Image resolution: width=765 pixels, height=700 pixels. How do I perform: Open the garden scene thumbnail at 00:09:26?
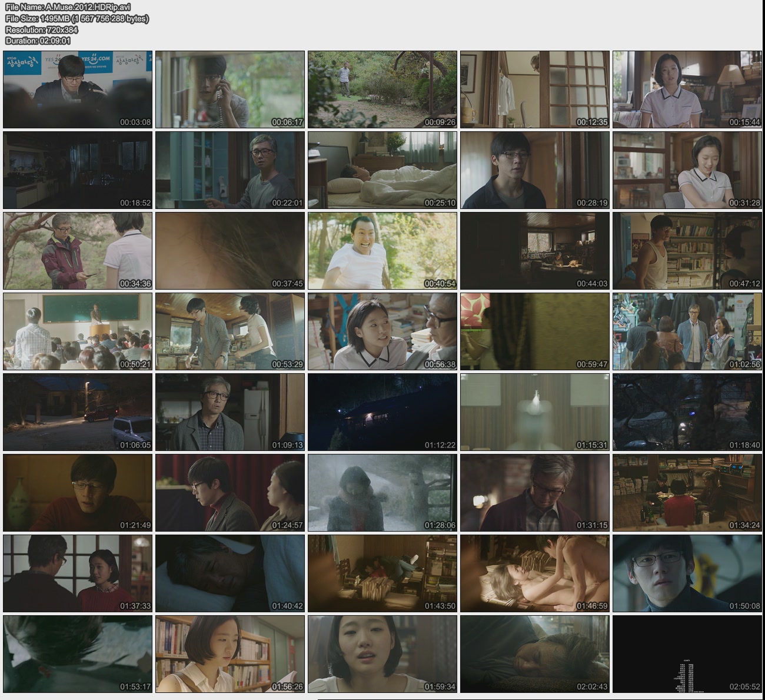click(x=382, y=89)
